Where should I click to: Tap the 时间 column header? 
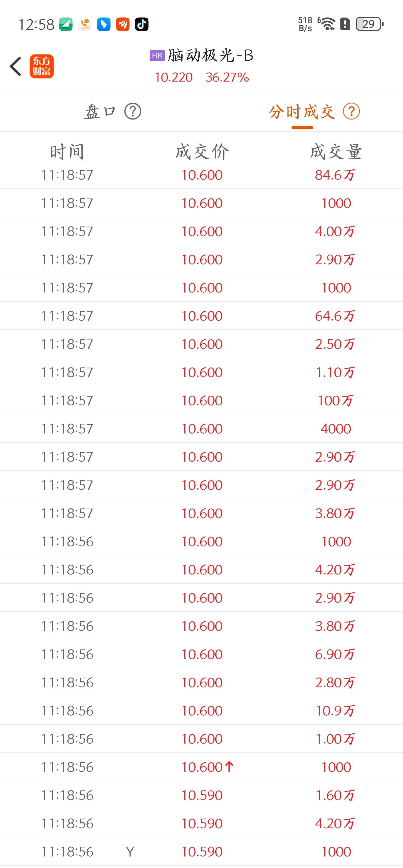pos(67,152)
